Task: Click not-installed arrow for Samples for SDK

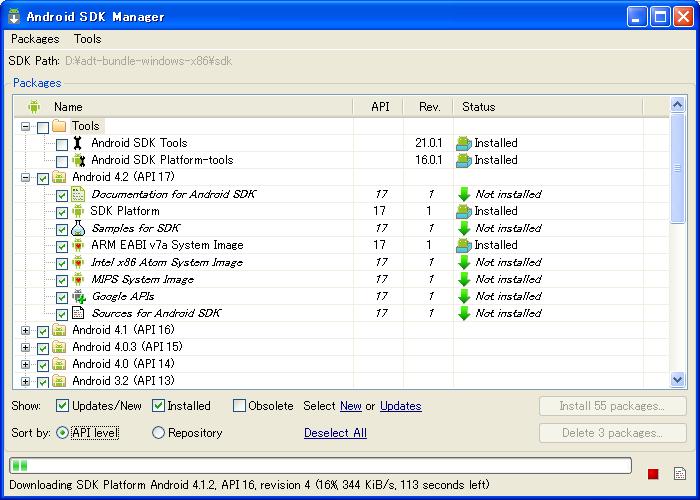Action: click(x=464, y=228)
